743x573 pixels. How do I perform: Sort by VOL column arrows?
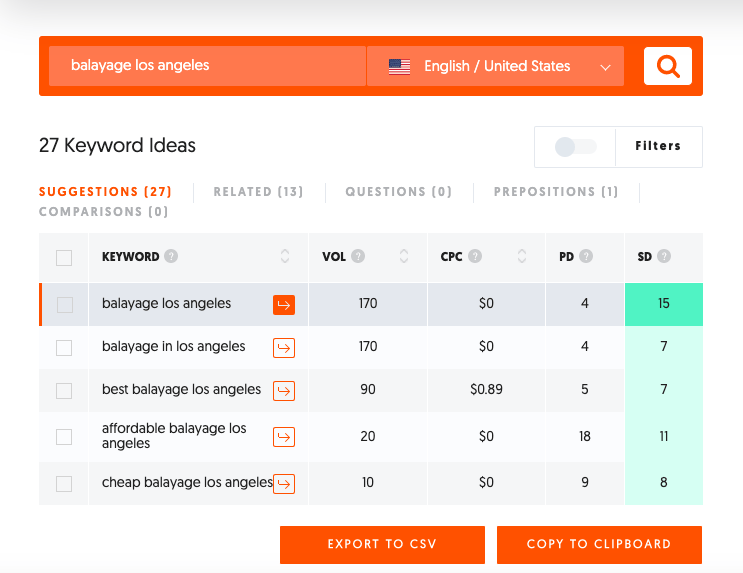(404, 256)
